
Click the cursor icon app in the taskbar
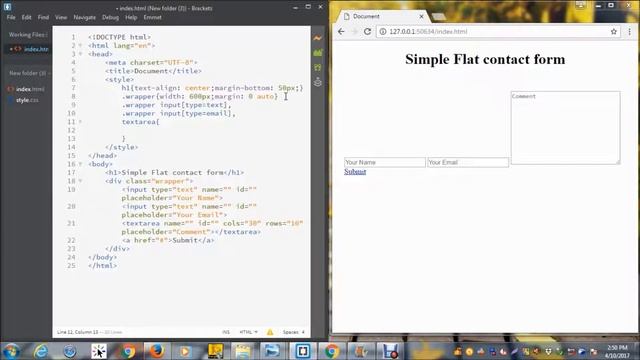[98, 351]
